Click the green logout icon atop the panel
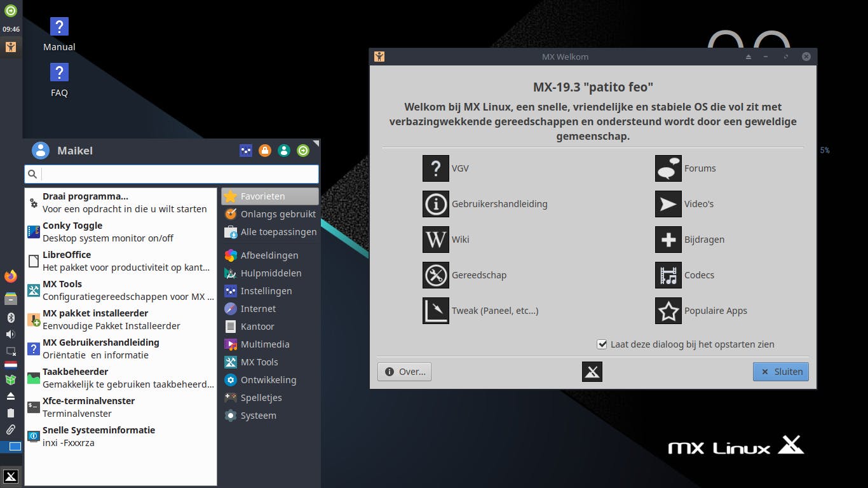 point(11,10)
